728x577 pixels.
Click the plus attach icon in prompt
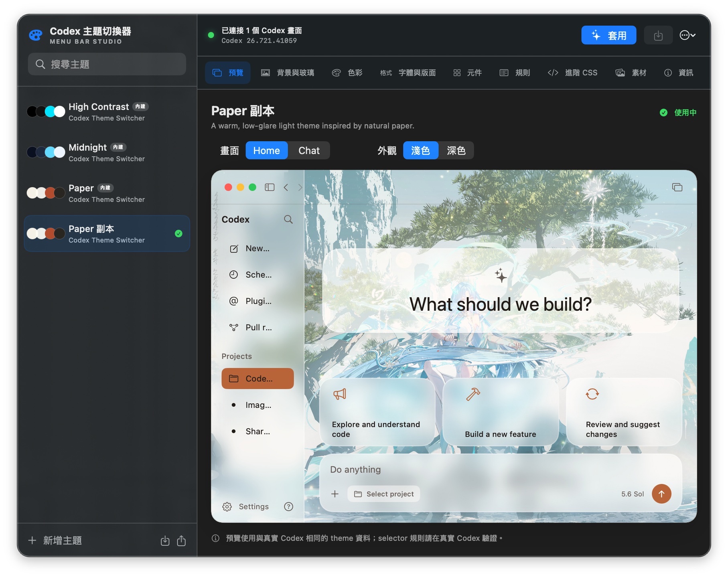click(335, 494)
